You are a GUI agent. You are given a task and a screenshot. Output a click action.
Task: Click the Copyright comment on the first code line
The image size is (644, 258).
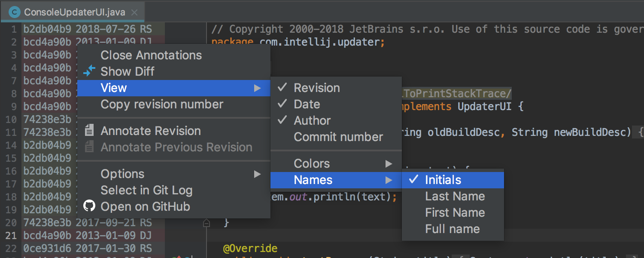coord(428,29)
